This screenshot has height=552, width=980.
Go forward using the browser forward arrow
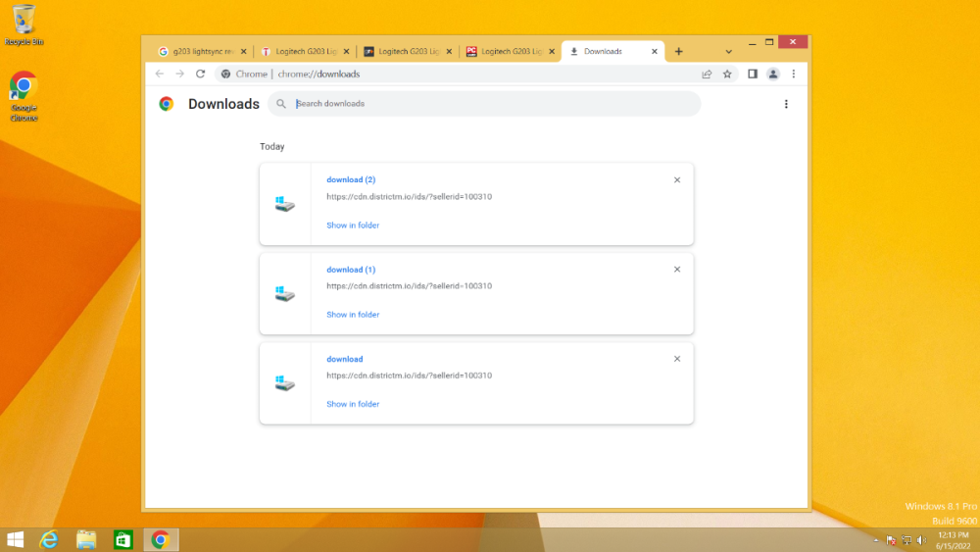tap(180, 74)
